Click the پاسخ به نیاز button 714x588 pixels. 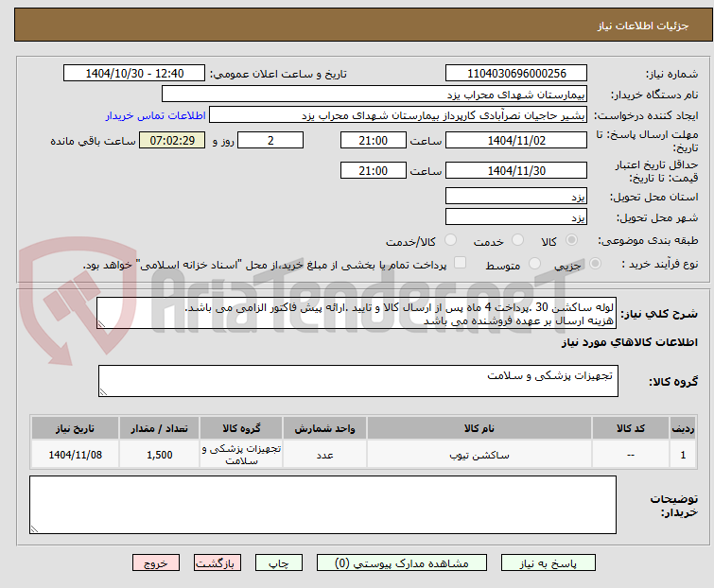pyautogui.click(x=549, y=563)
